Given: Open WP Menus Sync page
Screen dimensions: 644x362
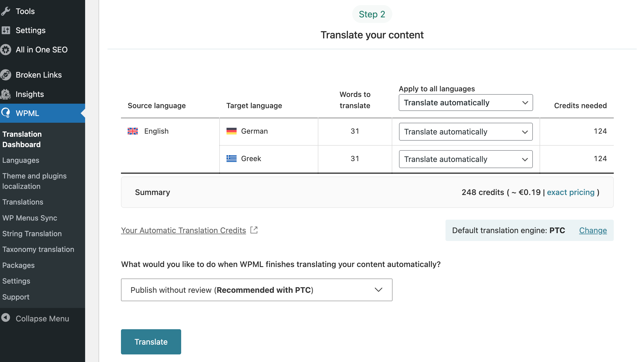Looking at the screenshot, I should pos(30,218).
